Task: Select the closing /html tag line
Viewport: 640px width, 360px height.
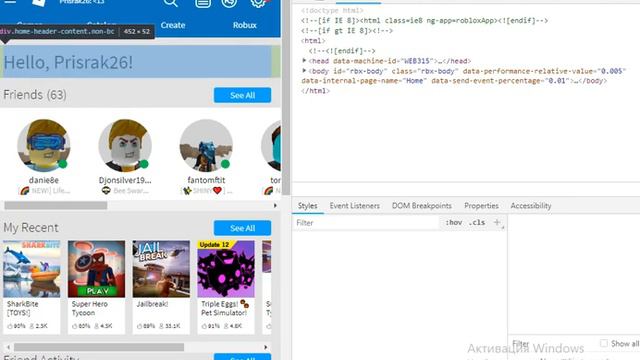Action: [x=315, y=91]
